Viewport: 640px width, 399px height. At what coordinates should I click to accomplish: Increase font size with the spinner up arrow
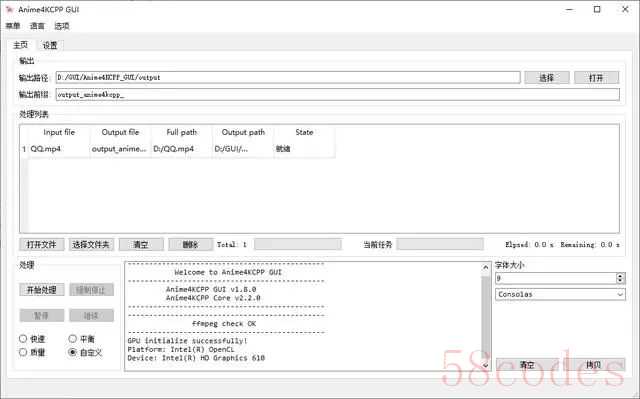[x=620, y=276]
